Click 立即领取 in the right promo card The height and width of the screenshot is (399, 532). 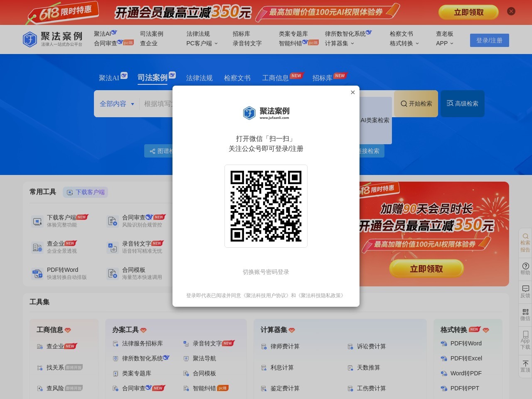(x=426, y=269)
